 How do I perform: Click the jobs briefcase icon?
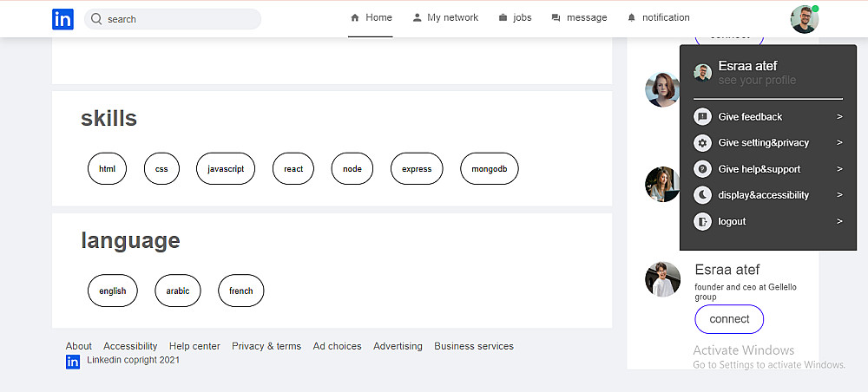(x=503, y=18)
